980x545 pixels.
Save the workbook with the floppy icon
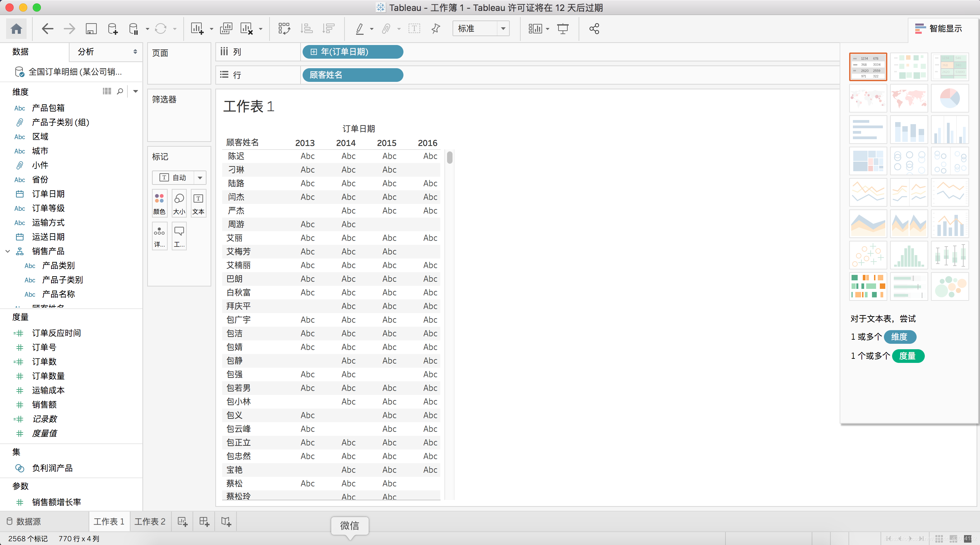tap(91, 29)
